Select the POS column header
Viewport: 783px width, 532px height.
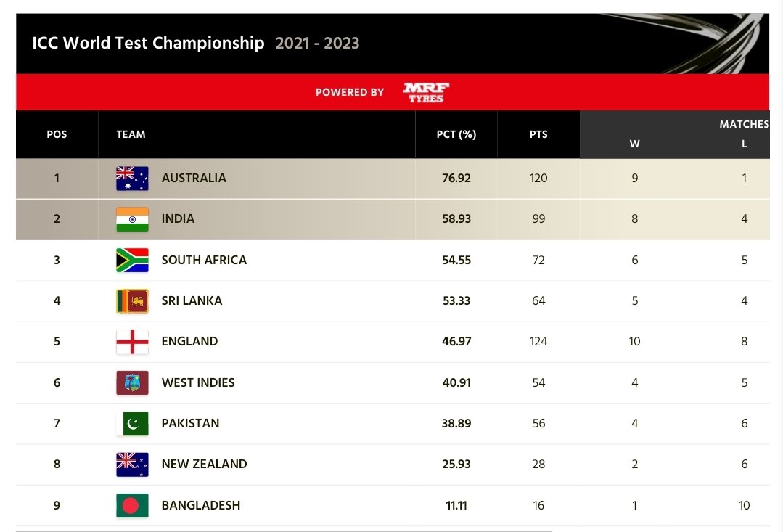pos(57,134)
